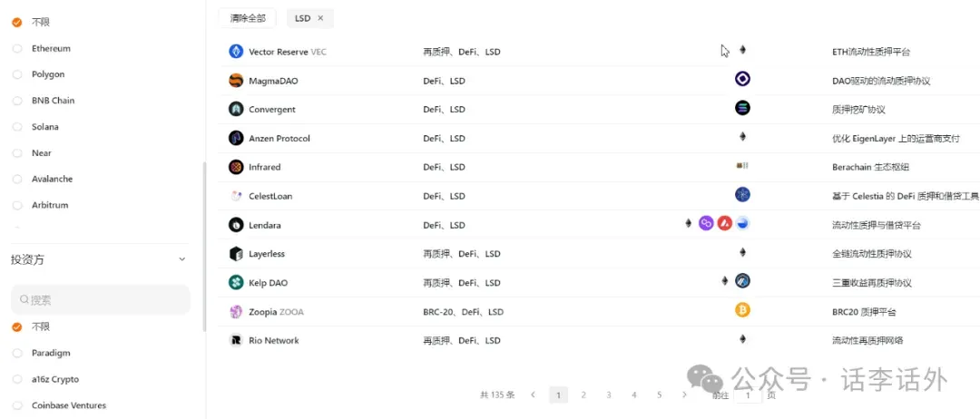Open the Vector Reserve VEC project name
Screen dimensions: 980x419
288,52
